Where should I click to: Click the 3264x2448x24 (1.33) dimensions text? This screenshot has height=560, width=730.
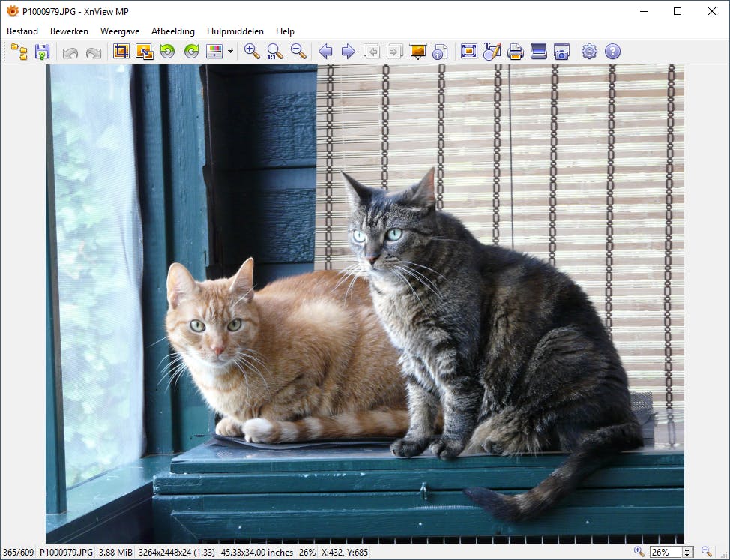tap(176, 552)
